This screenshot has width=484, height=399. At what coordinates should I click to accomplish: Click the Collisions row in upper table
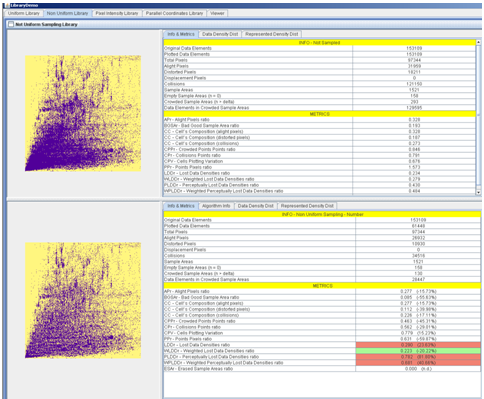tap(319, 84)
